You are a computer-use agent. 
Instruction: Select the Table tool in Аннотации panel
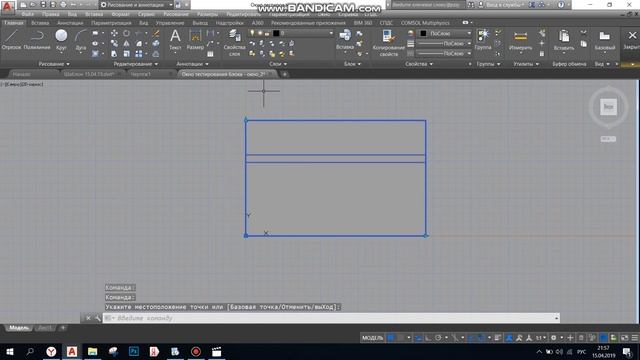210,54
